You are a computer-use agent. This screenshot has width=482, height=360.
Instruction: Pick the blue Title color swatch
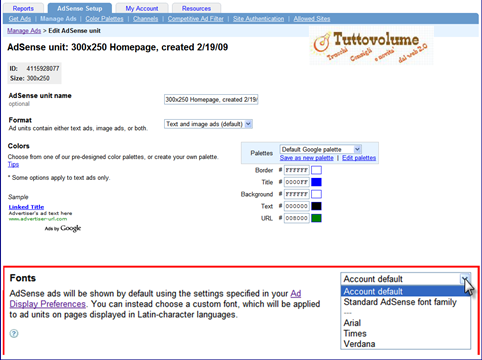coord(316,182)
